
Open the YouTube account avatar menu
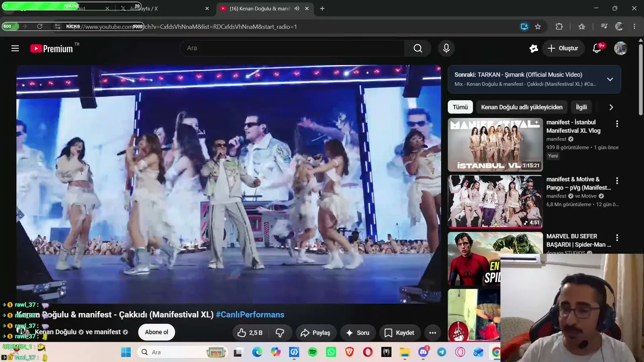pos(620,48)
